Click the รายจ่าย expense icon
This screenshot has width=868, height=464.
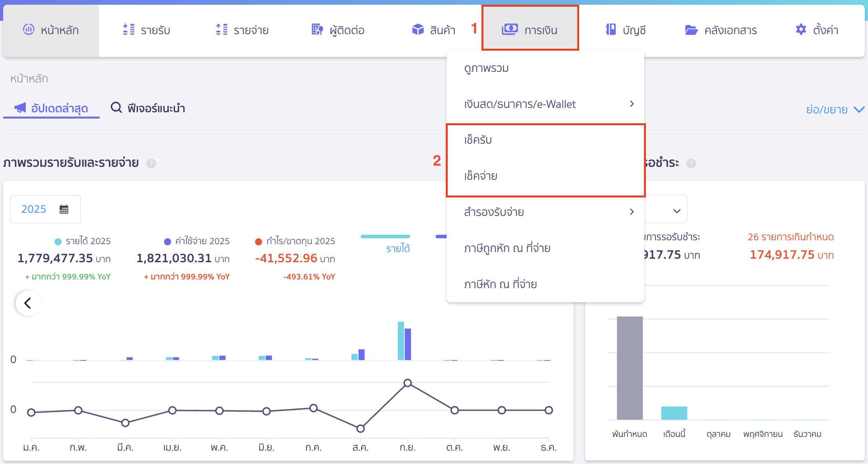222,29
